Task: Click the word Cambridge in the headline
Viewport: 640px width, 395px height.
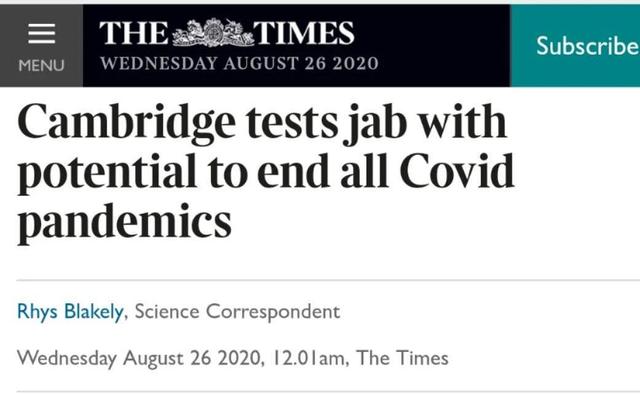Action: 126,123
